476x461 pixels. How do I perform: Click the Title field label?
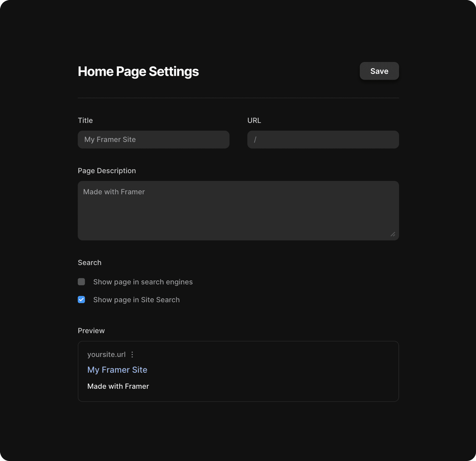coord(85,120)
